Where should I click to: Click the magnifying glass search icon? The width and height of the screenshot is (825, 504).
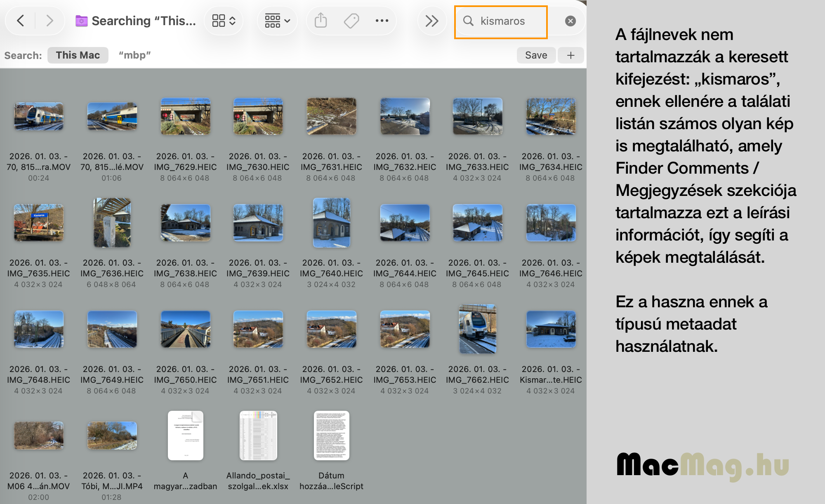tap(468, 21)
